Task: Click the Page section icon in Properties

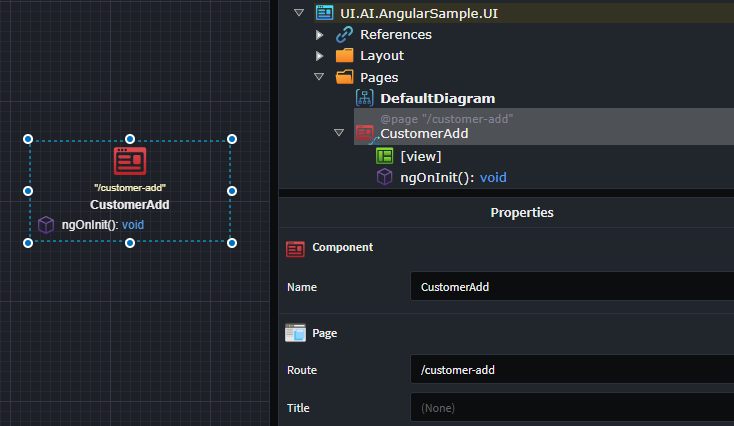Action: [x=295, y=333]
